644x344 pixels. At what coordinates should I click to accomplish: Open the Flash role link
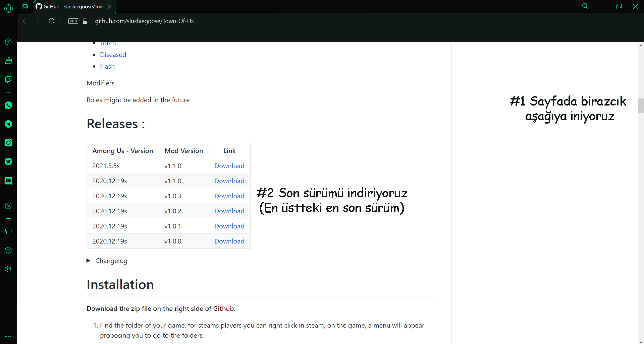(x=107, y=66)
